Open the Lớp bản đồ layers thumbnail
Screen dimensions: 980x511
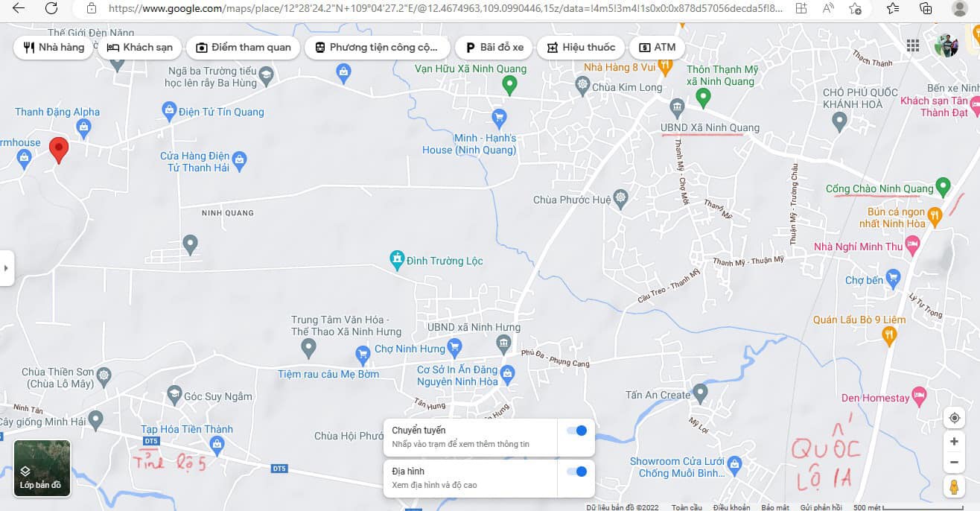tap(42, 468)
